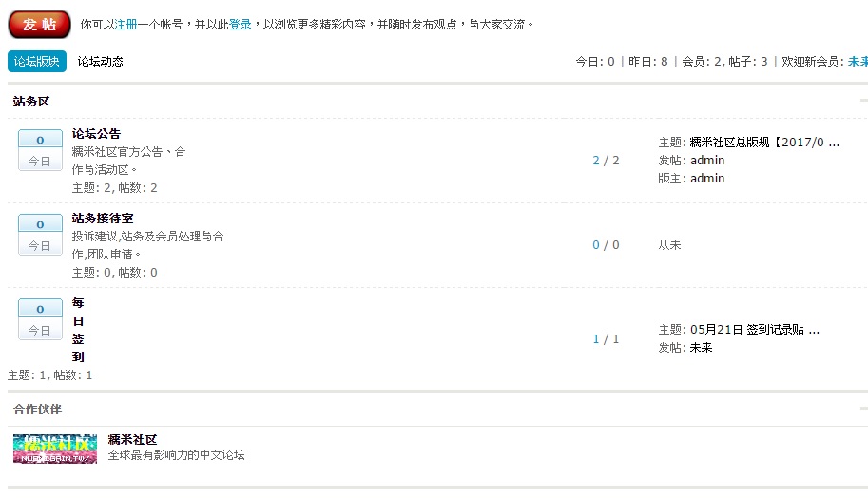The height and width of the screenshot is (499, 868).
Task: Click the 版主 admin profile link
Action: point(707,179)
